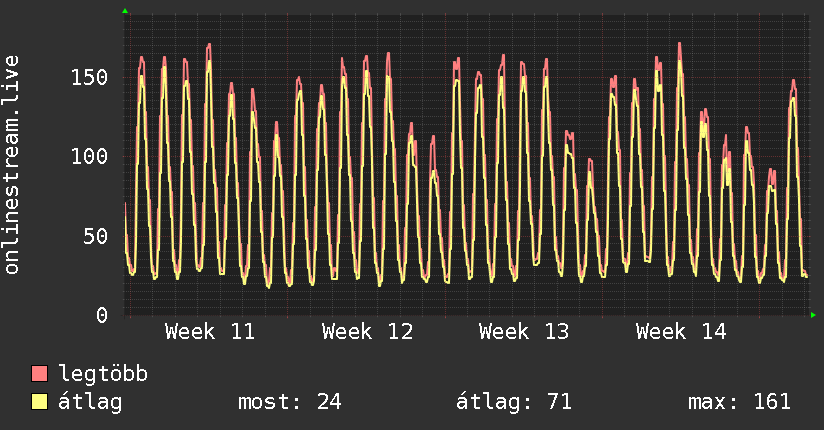The width and height of the screenshot is (824, 430).
Task: Click the pink legtöbb legend swatch
Action: [x=39, y=373]
